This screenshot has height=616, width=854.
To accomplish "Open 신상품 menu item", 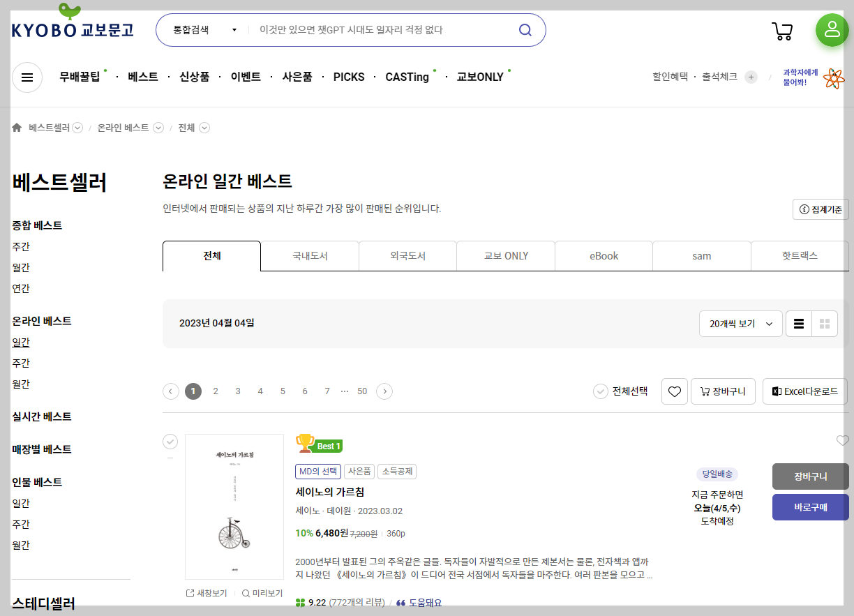I will (x=194, y=77).
